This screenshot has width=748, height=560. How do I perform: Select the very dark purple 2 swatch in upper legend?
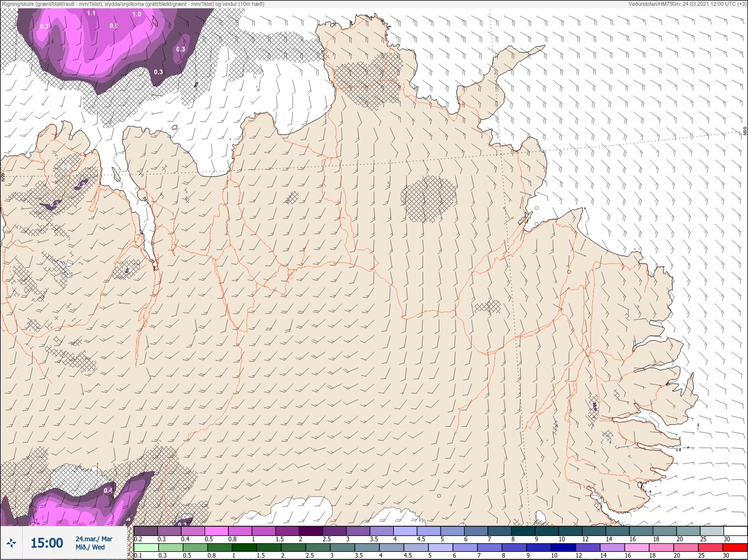point(311,531)
